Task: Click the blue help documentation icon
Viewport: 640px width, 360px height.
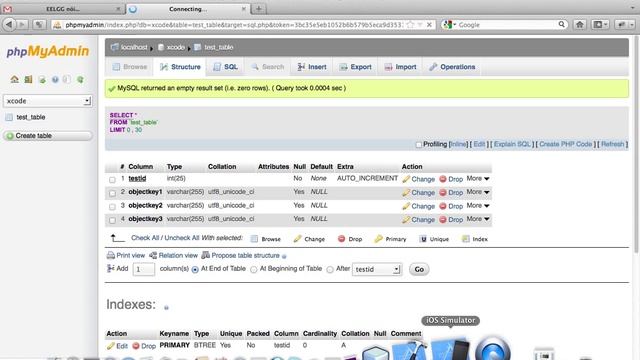Action: (55, 80)
